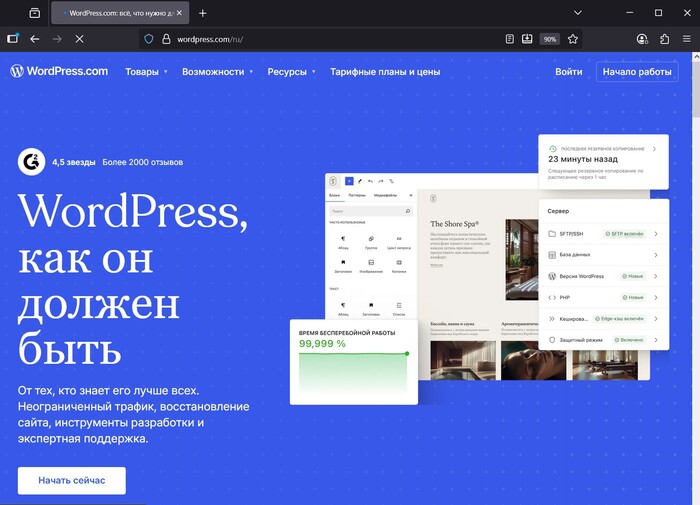Install the site as app icon

click(x=527, y=39)
